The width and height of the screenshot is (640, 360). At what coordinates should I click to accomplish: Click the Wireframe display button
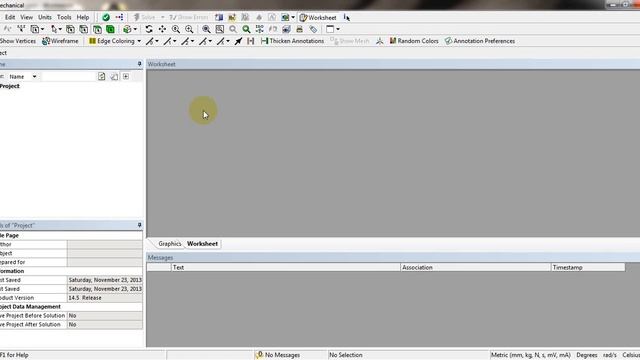pyautogui.click(x=60, y=41)
